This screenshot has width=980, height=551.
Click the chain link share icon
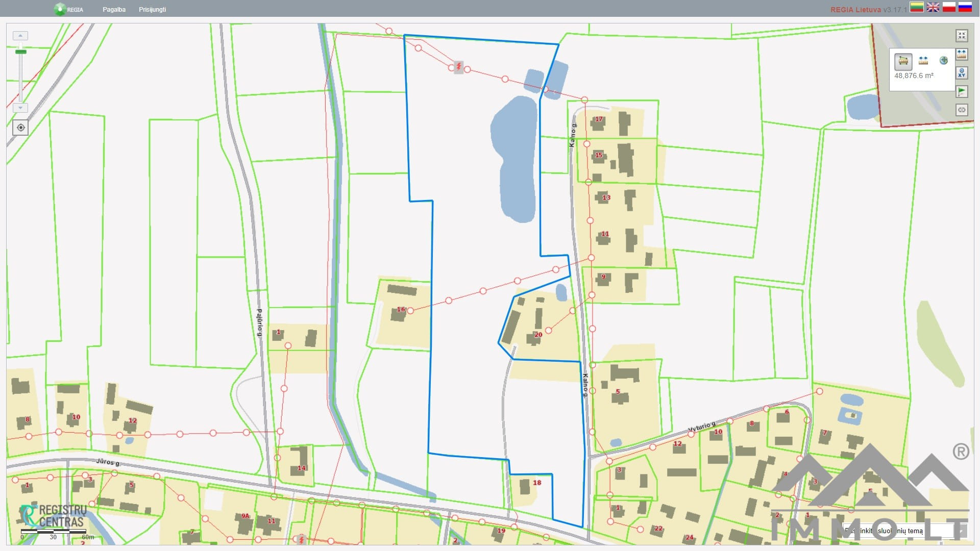pos(962,110)
